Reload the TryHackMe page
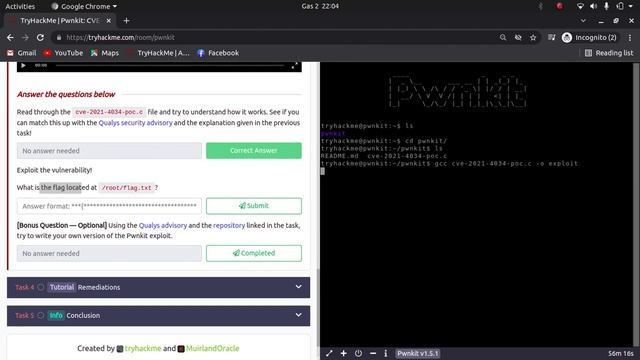Image resolution: width=640 pixels, height=360 pixels. coord(40,38)
